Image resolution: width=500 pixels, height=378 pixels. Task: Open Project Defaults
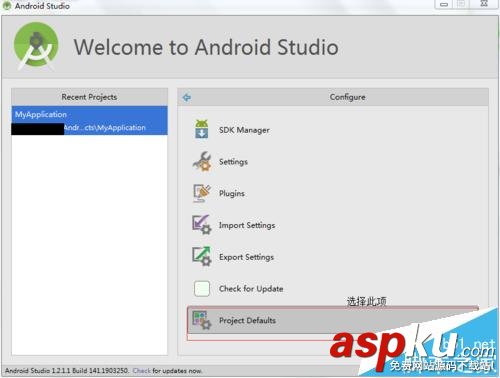click(x=247, y=320)
